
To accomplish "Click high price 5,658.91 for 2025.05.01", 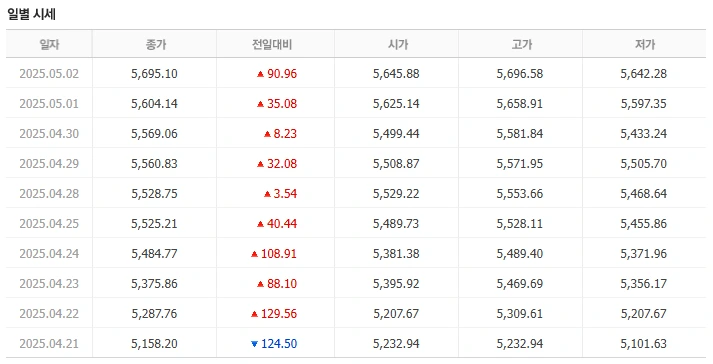I will [520, 104].
